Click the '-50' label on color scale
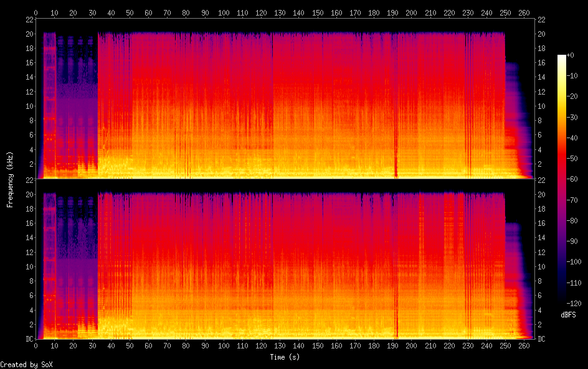 [572, 159]
